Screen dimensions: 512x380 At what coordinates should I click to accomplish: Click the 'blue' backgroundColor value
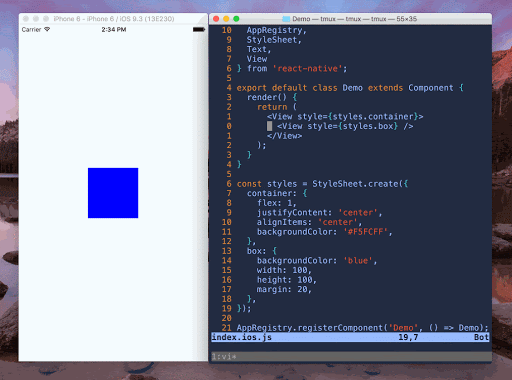358,261
